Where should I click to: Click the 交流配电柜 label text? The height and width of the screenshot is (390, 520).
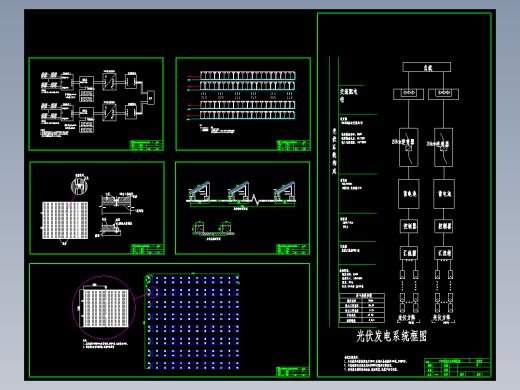coord(349,95)
